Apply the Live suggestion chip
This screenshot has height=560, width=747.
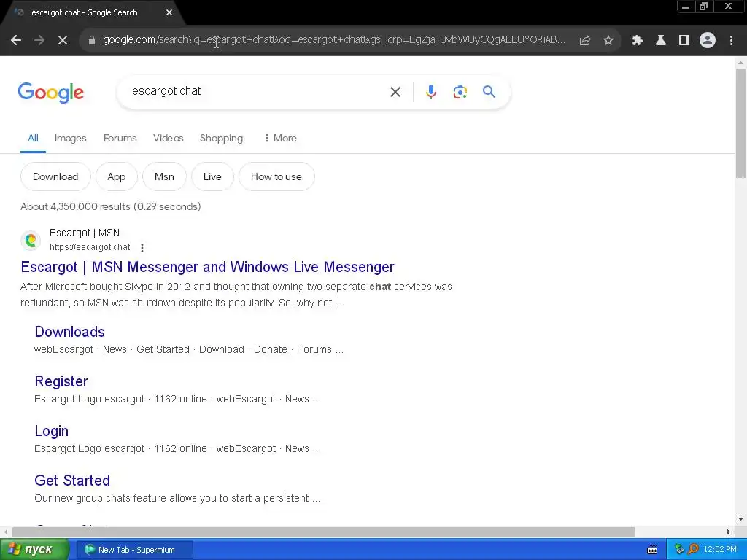tap(212, 176)
